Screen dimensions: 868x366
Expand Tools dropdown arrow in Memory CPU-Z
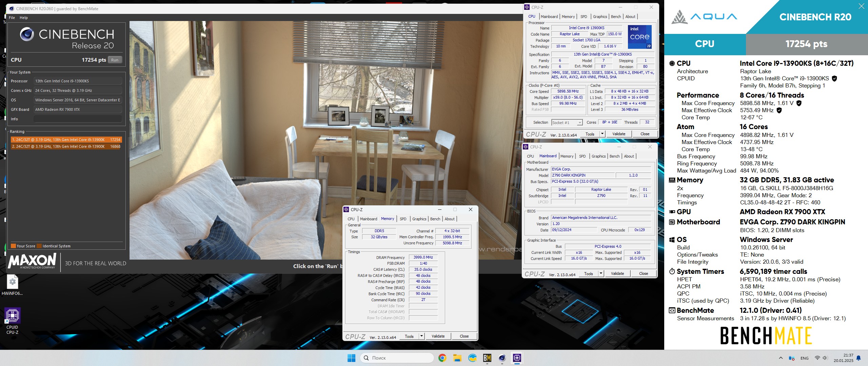click(421, 337)
